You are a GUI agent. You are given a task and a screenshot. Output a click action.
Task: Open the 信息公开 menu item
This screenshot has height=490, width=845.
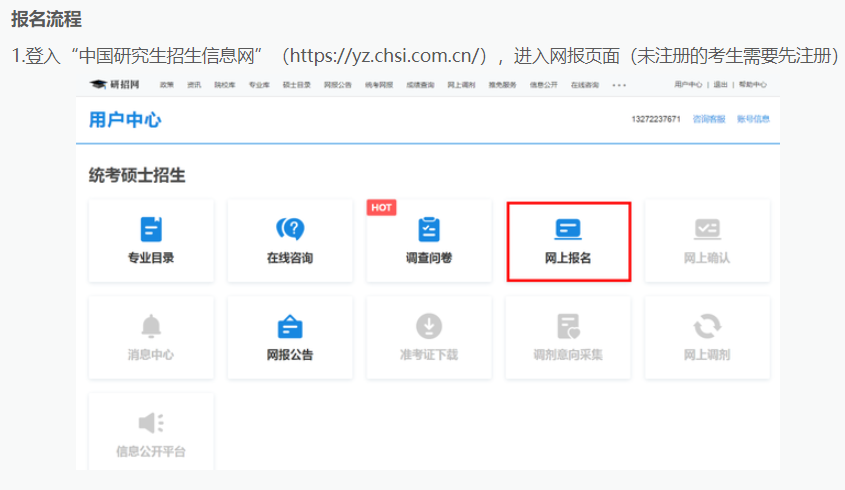tap(544, 85)
